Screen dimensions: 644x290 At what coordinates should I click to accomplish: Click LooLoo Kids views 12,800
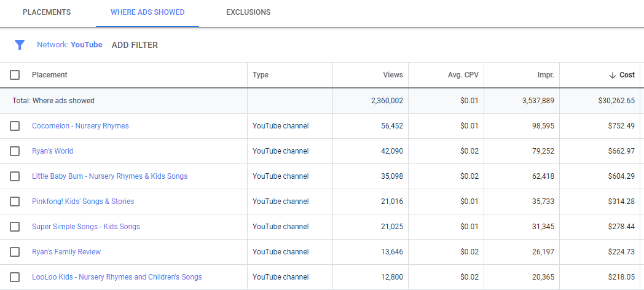pyautogui.click(x=392, y=277)
